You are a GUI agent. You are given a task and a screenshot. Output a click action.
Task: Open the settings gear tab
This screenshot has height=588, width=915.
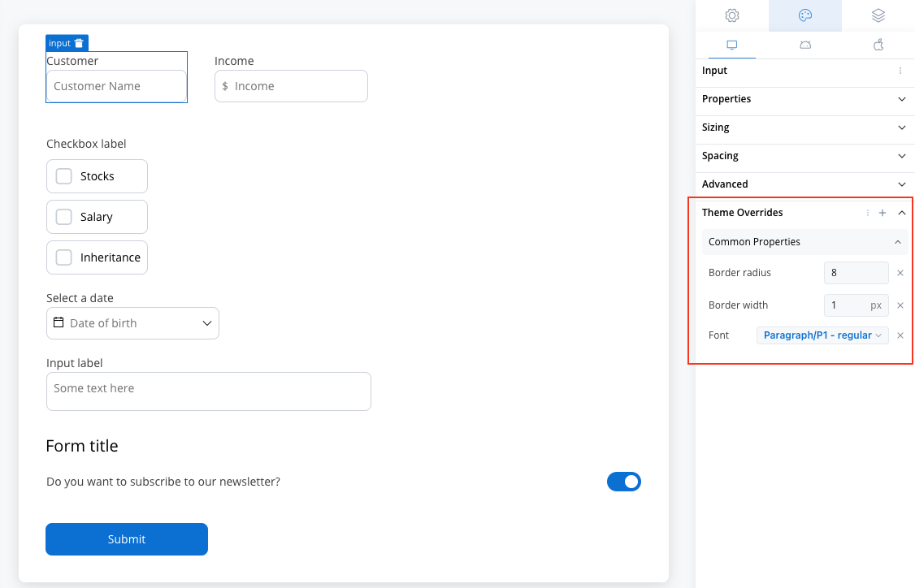(732, 15)
